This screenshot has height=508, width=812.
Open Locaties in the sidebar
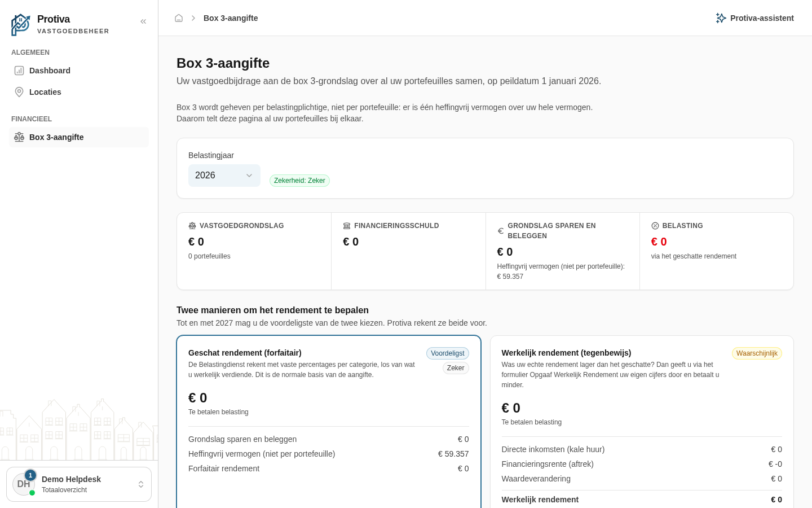pyautogui.click(x=79, y=92)
